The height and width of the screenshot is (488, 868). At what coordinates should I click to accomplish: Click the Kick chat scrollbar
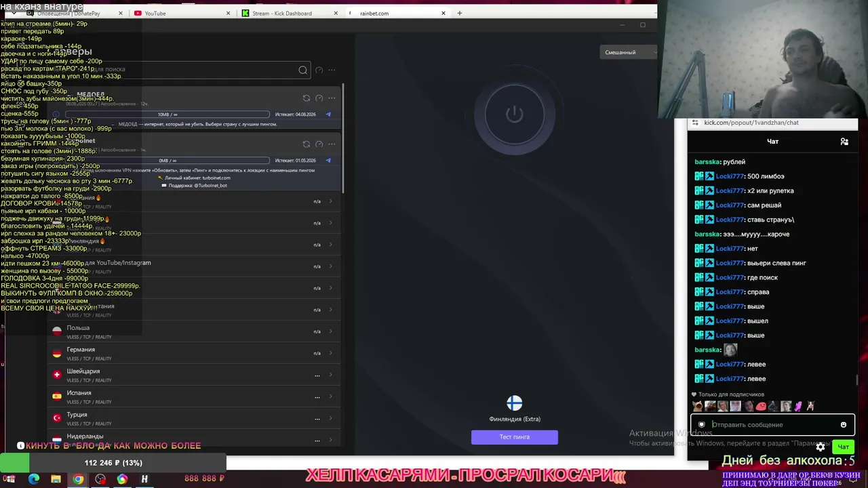(x=856, y=380)
